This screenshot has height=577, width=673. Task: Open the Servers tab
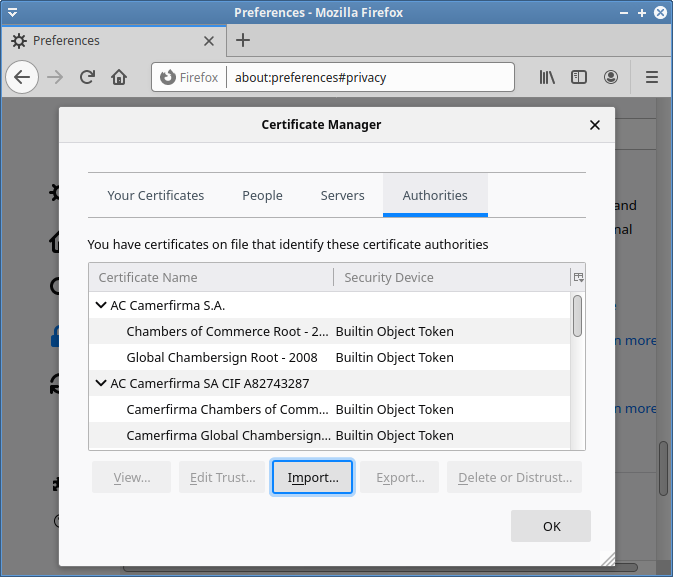coord(343,195)
